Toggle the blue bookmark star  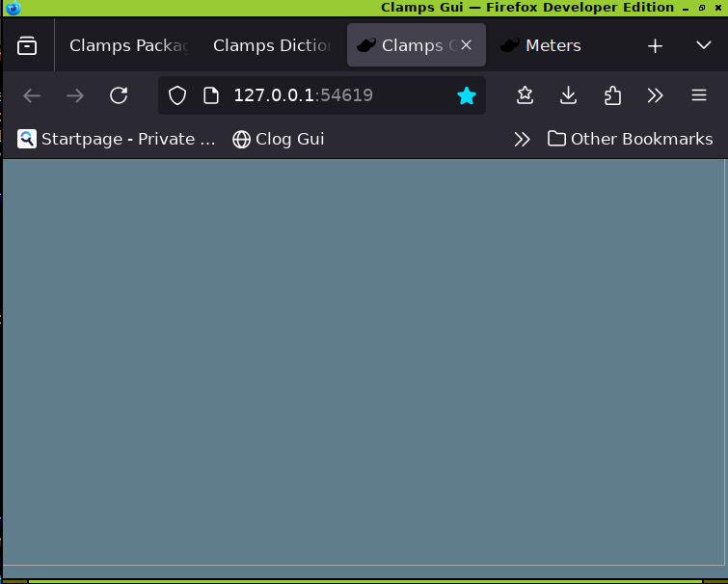point(467,95)
